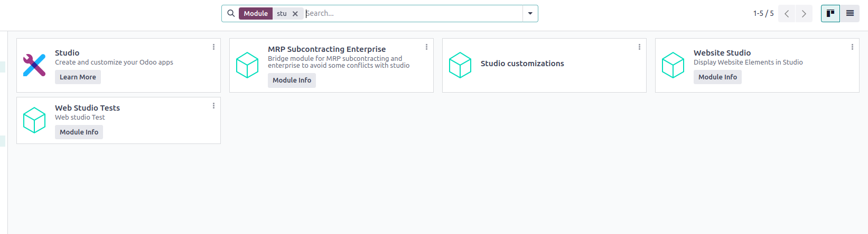Open Website Studio card options menu

(852, 47)
